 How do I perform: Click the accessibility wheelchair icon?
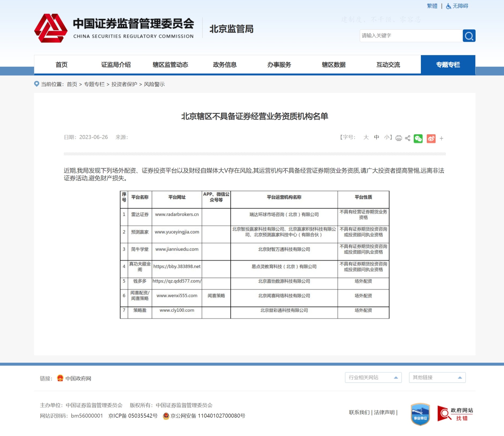point(449,6)
